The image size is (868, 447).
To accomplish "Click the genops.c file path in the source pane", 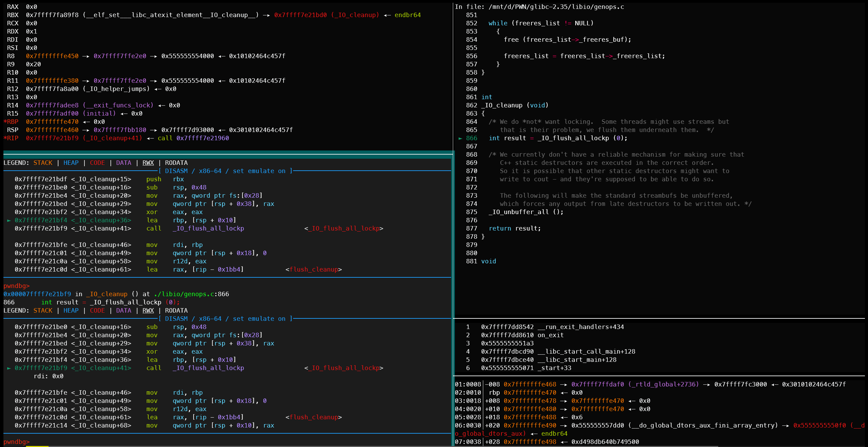I will 556,7.
